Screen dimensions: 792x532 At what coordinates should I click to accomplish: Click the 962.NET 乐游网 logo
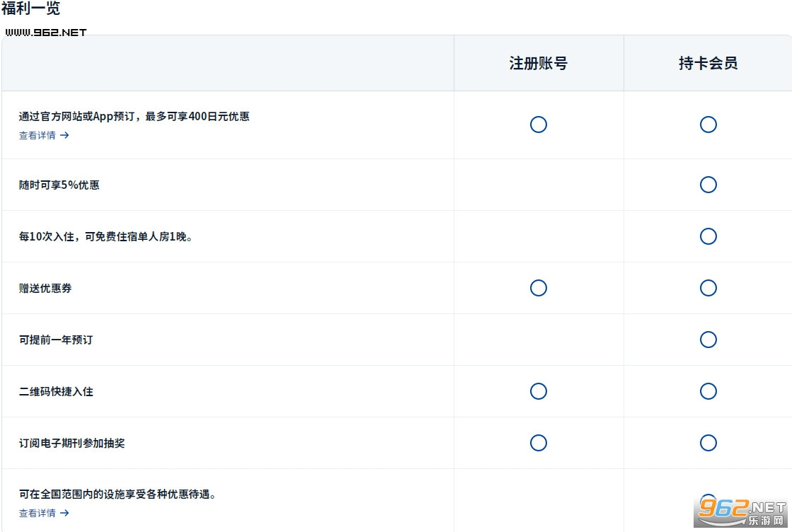point(742,512)
